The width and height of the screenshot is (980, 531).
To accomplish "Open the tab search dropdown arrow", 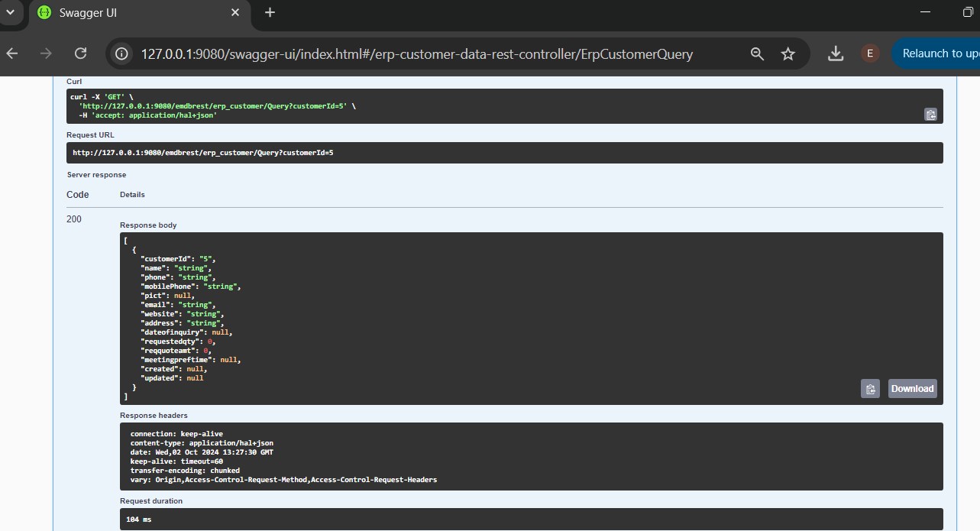I will coord(11,13).
